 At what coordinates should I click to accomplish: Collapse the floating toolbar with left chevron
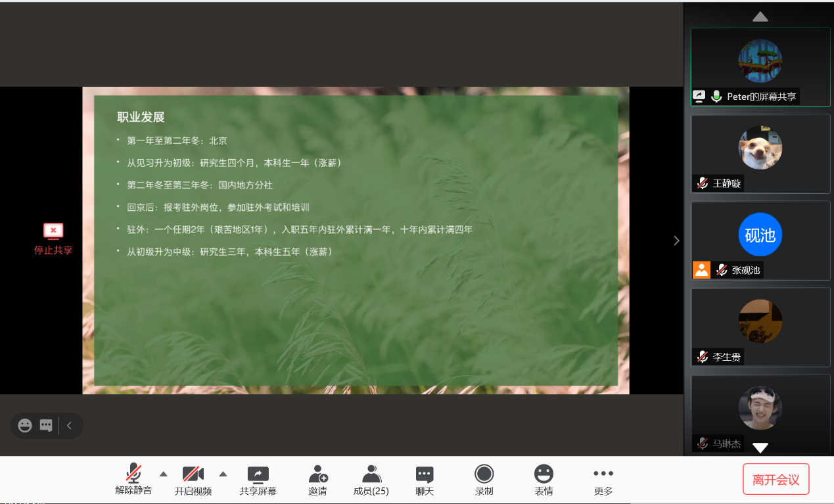tap(69, 426)
